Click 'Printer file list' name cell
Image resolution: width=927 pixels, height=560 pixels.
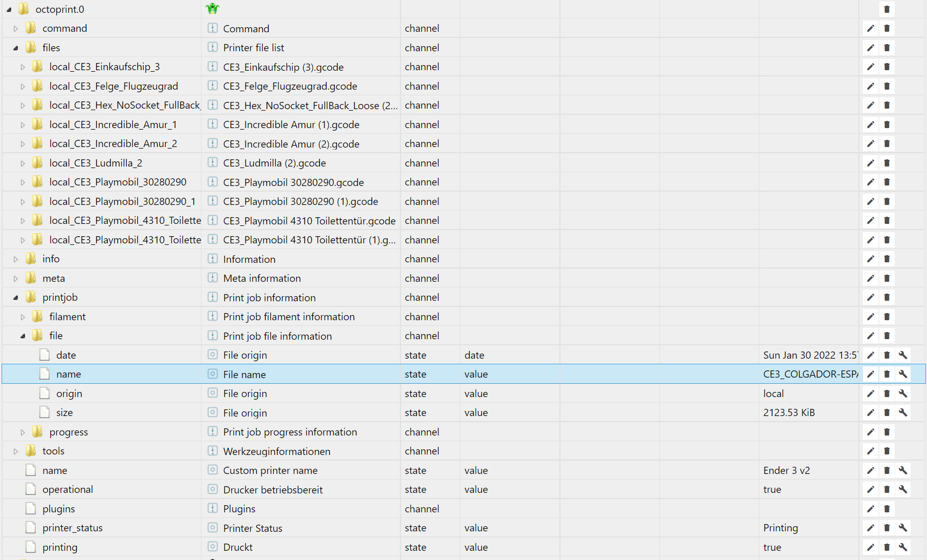[x=253, y=48]
